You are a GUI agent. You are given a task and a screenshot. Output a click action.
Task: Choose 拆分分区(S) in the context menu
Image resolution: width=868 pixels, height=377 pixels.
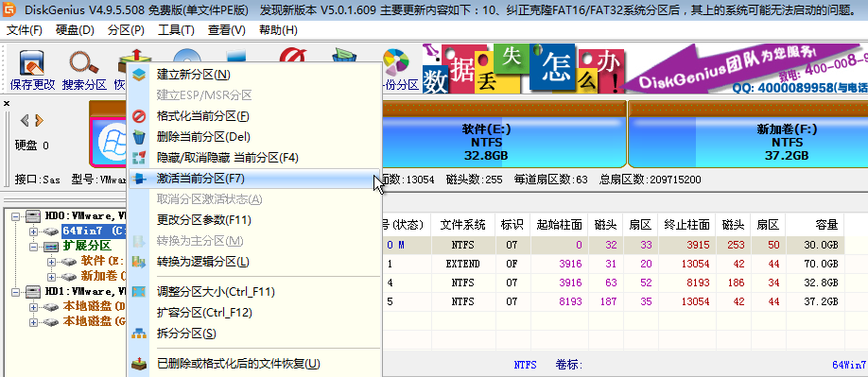tap(254, 334)
